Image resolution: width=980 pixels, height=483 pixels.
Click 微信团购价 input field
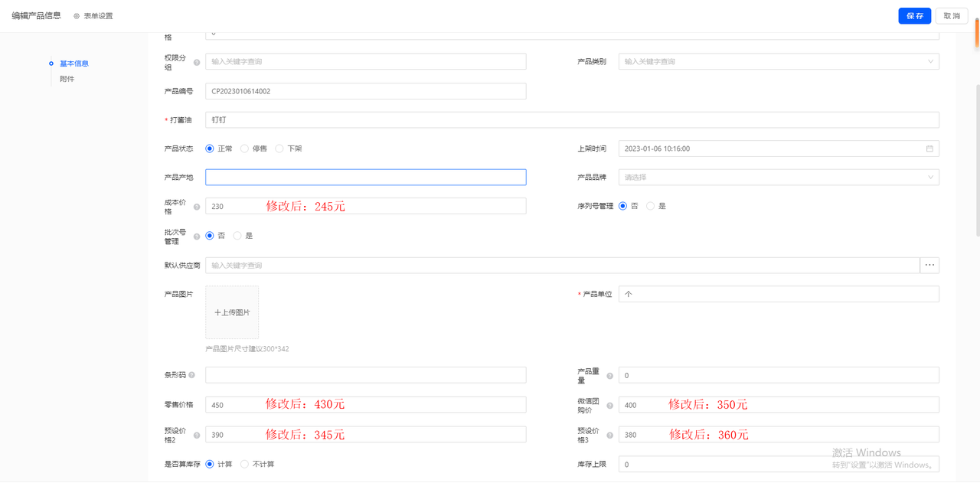pyautogui.click(x=779, y=405)
